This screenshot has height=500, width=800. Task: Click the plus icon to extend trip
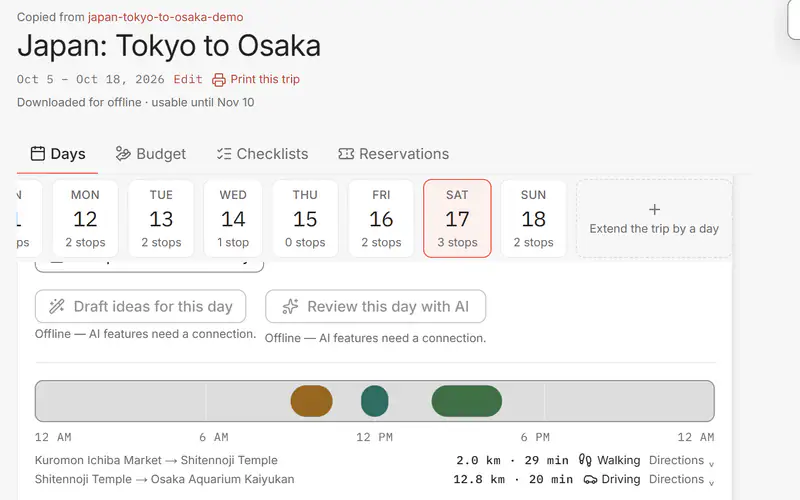(x=654, y=209)
